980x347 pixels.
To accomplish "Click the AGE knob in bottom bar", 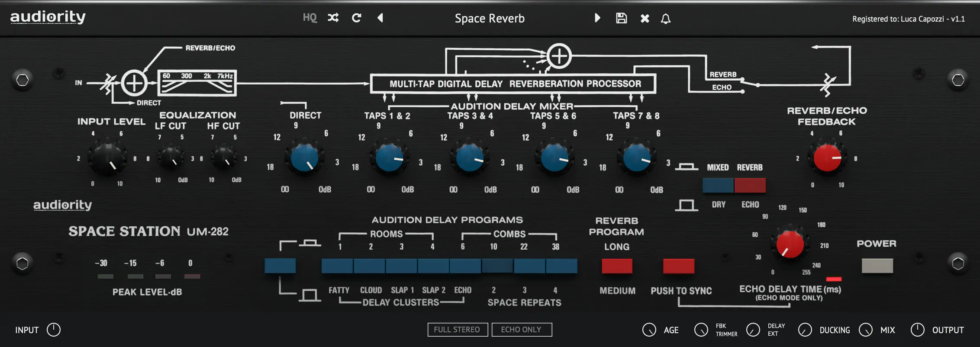I will tap(649, 330).
